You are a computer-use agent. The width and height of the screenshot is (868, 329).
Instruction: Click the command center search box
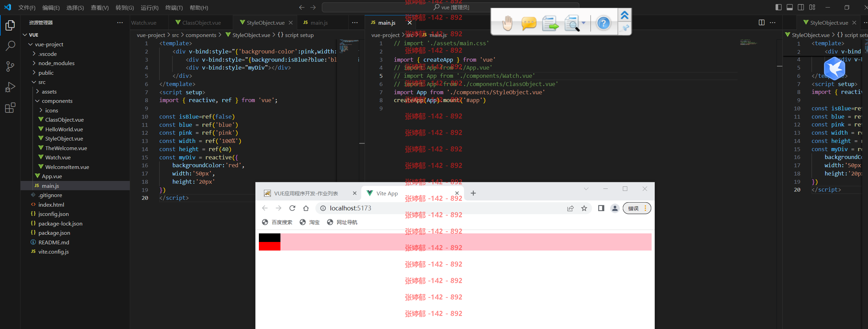coord(451,7)
